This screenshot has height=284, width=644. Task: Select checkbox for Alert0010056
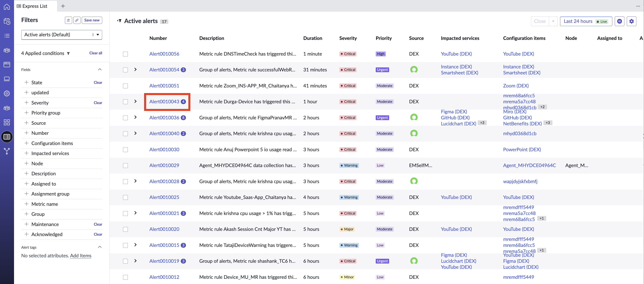point(125,54)
